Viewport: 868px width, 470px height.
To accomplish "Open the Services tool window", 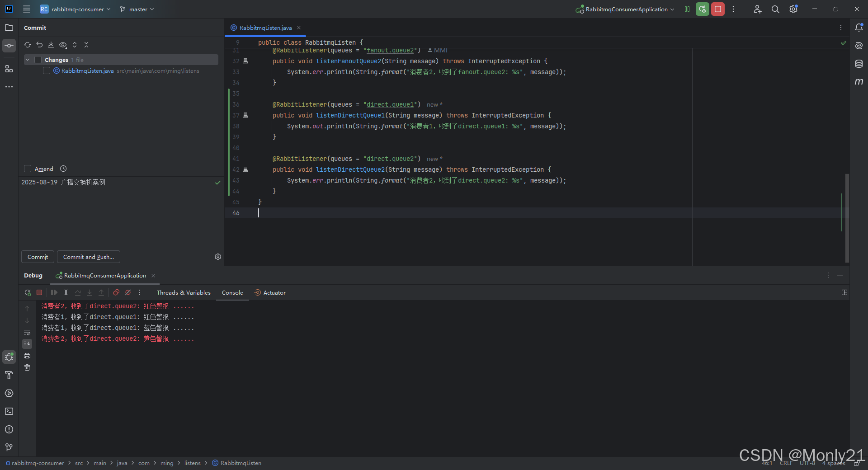I will [x=9, y=393].
